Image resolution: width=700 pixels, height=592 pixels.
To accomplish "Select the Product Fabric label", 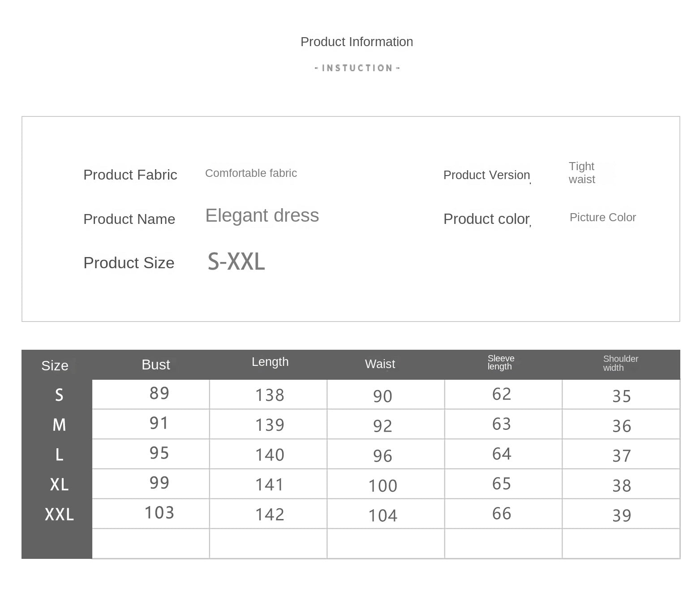I will [130, 175].
